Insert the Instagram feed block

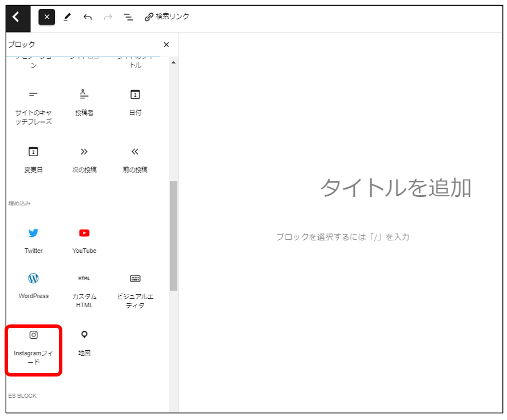(x=33, y=348)
